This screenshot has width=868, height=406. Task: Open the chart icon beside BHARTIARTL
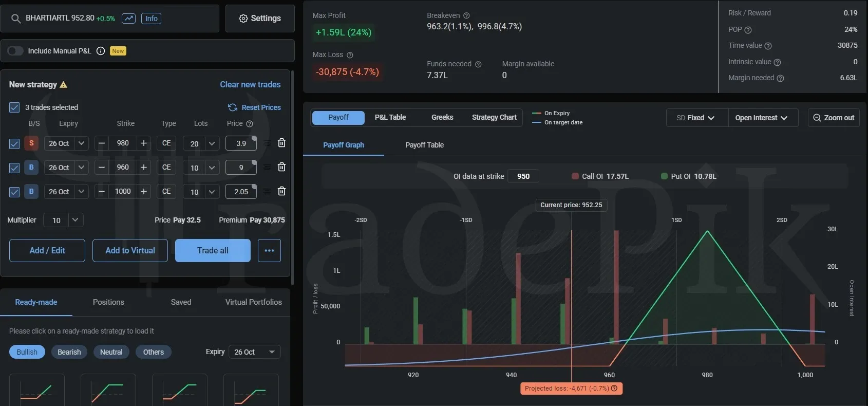click(128, 19)
